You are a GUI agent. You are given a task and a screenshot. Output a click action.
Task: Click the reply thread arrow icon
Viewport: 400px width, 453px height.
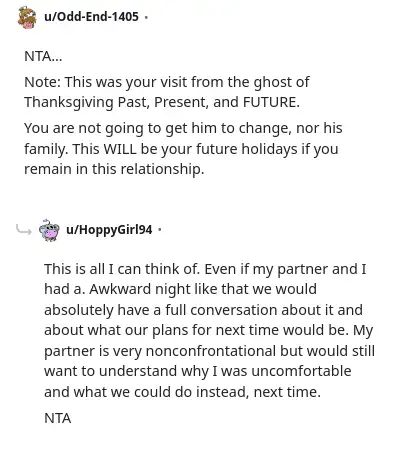(24, 229)
